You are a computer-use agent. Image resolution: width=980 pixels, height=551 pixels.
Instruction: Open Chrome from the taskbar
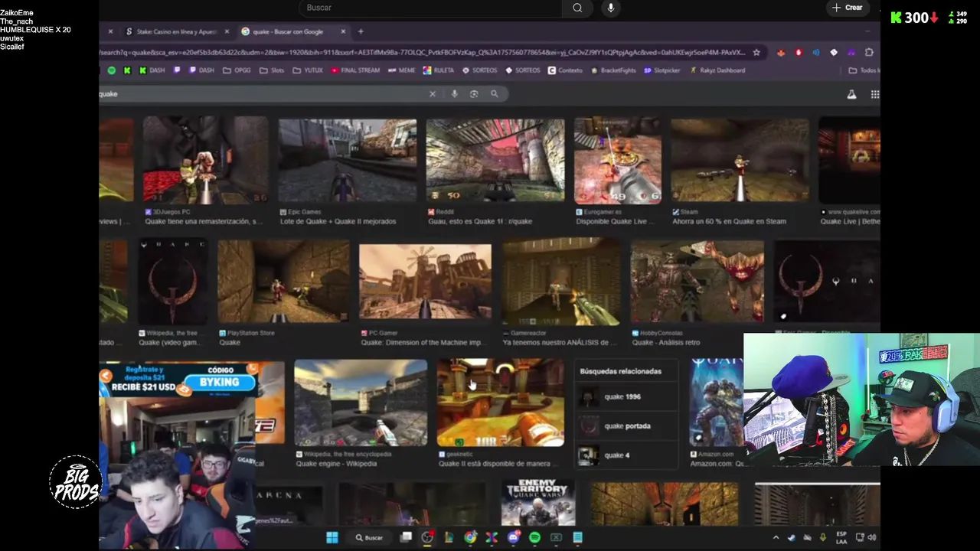[x=470, y=537]
